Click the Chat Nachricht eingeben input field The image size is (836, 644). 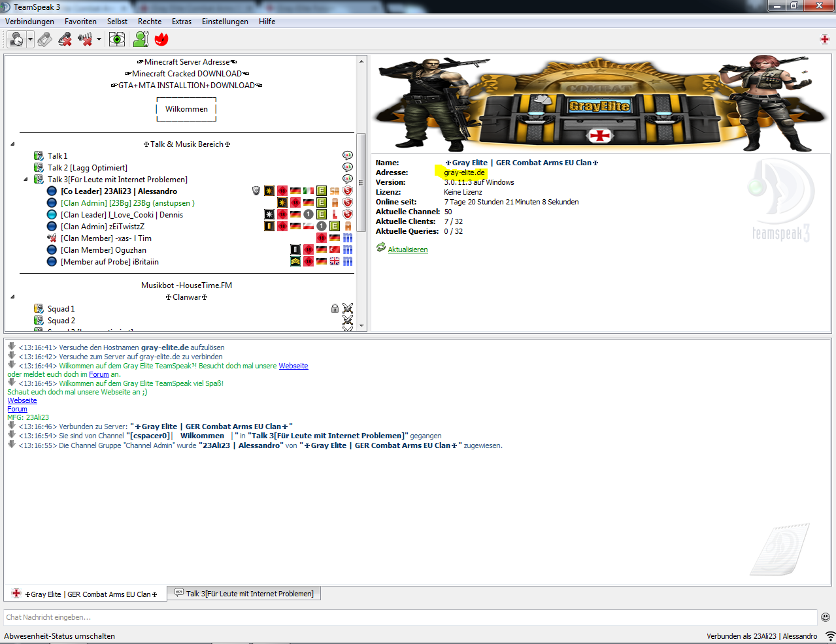tap(410, 617)
